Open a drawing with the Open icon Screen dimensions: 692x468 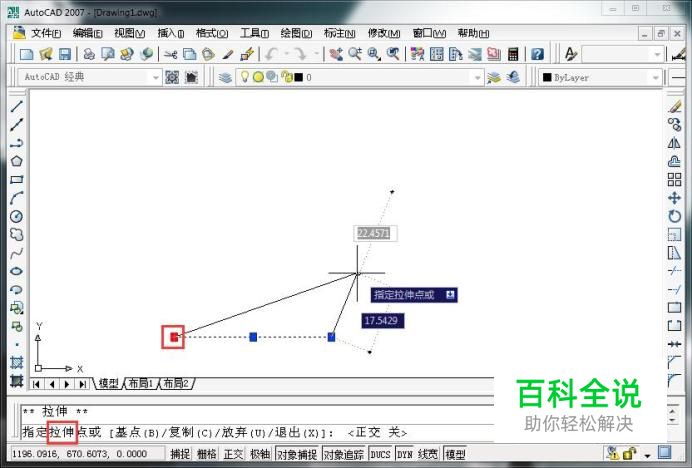coord(46,54)
